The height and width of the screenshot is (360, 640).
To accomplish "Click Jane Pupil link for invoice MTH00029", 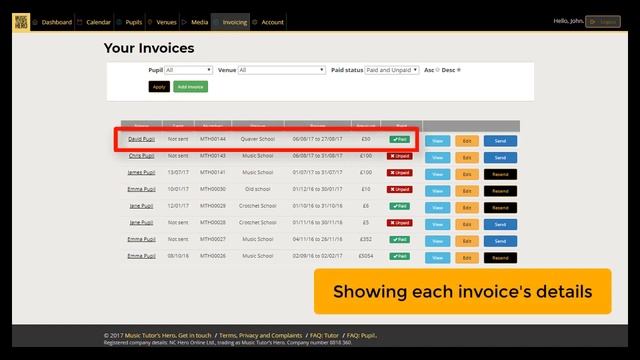I will [x=141, y=206].
